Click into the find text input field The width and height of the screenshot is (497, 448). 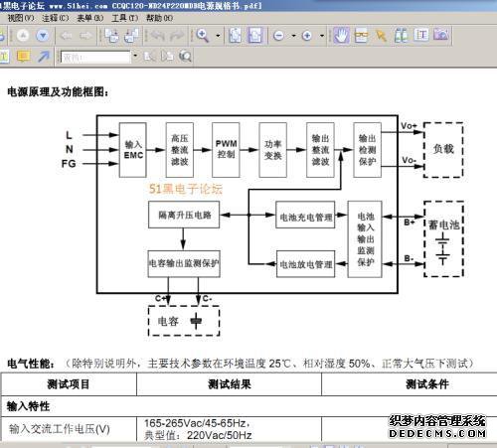click(95, 58)
